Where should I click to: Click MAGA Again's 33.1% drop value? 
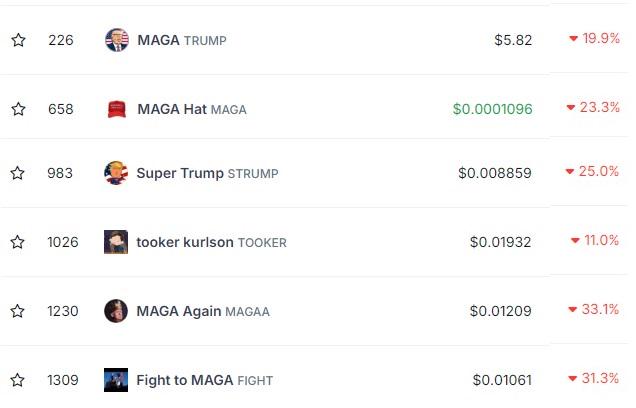click(x=595, y=310)
